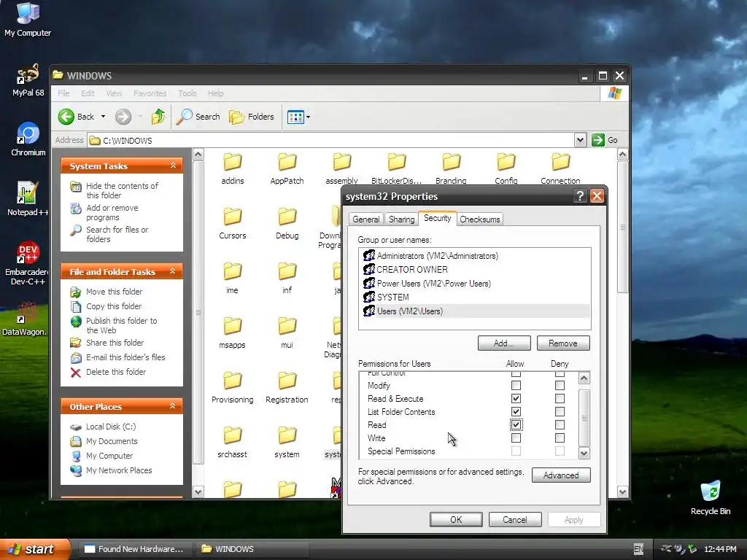
Task: Switch to the Checksums tab
Action: (480, 219)
